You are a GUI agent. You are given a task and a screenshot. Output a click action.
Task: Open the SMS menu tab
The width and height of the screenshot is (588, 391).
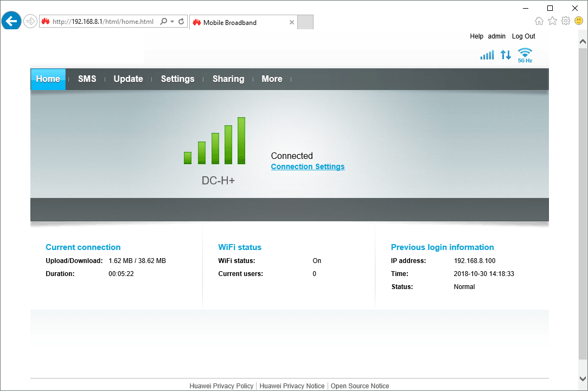click(x=87, y=79)
